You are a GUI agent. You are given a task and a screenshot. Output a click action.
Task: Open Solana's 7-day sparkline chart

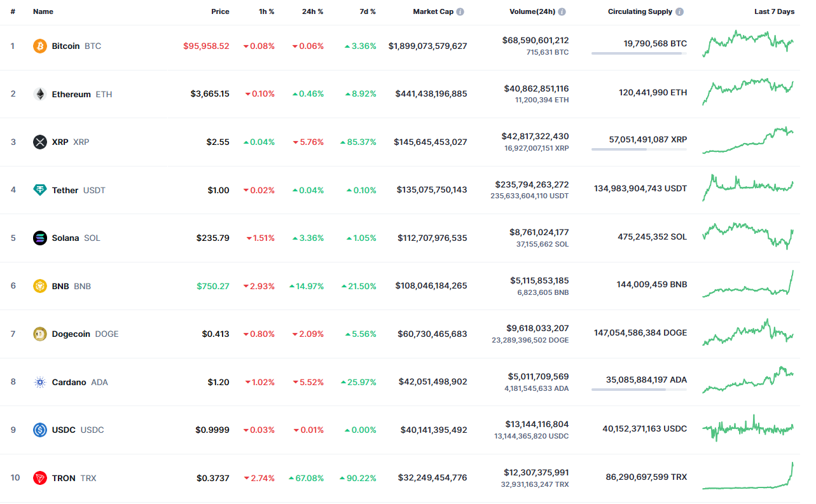coord(748,236)
